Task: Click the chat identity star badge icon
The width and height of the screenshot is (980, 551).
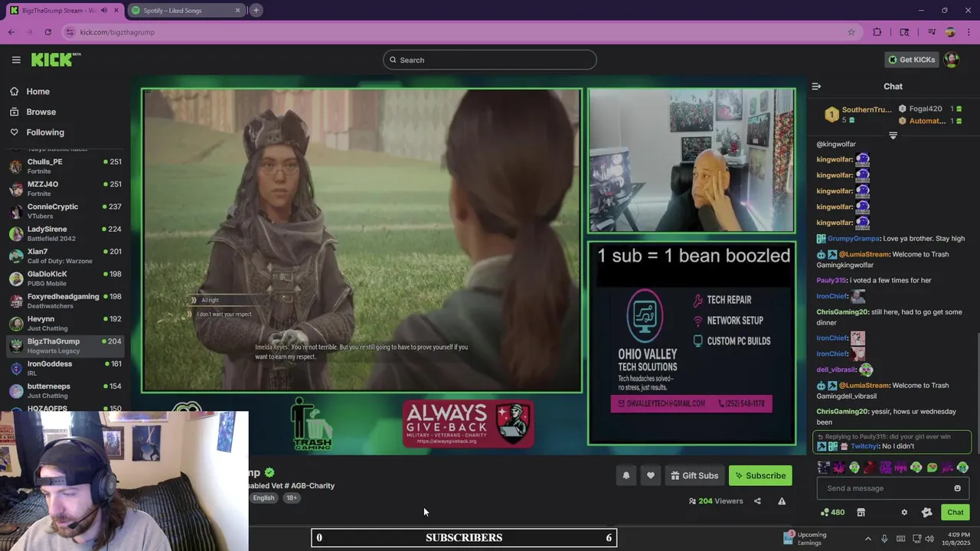Action: tap(926, 513)
